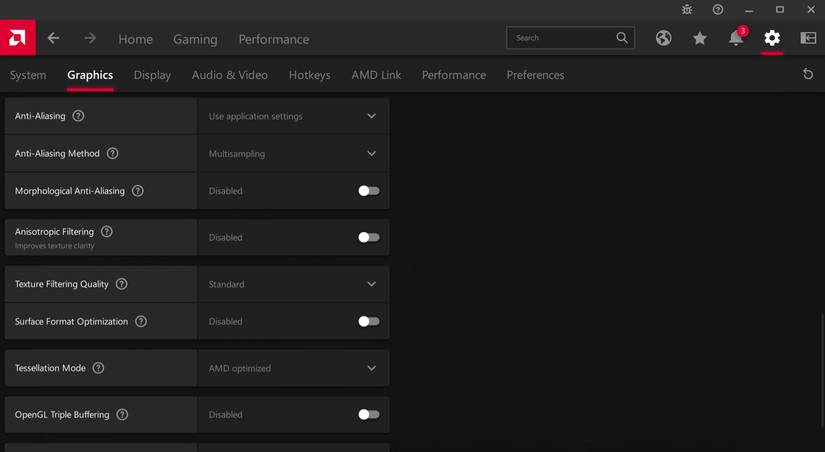
Task: Open notifications bell icon
Action: (x=737, y=37)
